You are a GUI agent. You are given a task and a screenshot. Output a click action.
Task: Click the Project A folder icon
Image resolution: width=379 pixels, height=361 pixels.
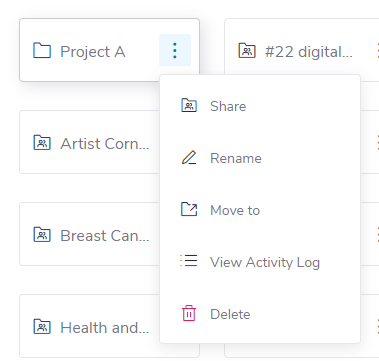click(42, 50)
